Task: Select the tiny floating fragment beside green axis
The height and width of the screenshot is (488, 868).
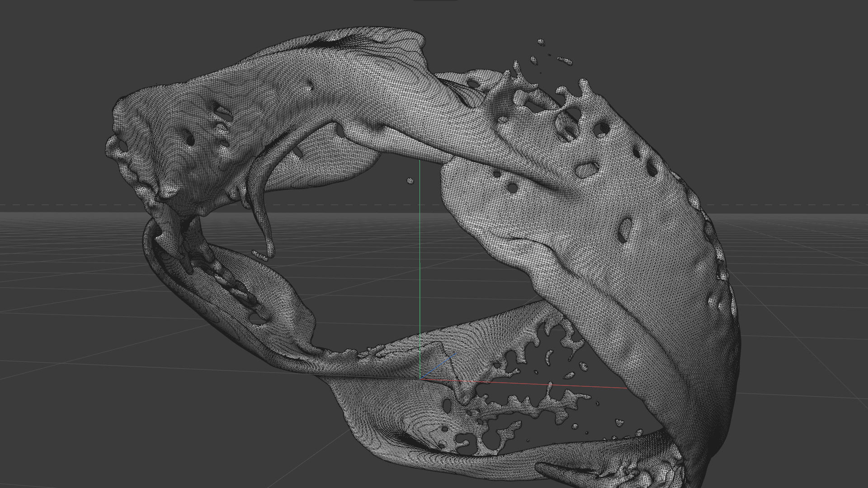Action: click(x=410, y=181)
